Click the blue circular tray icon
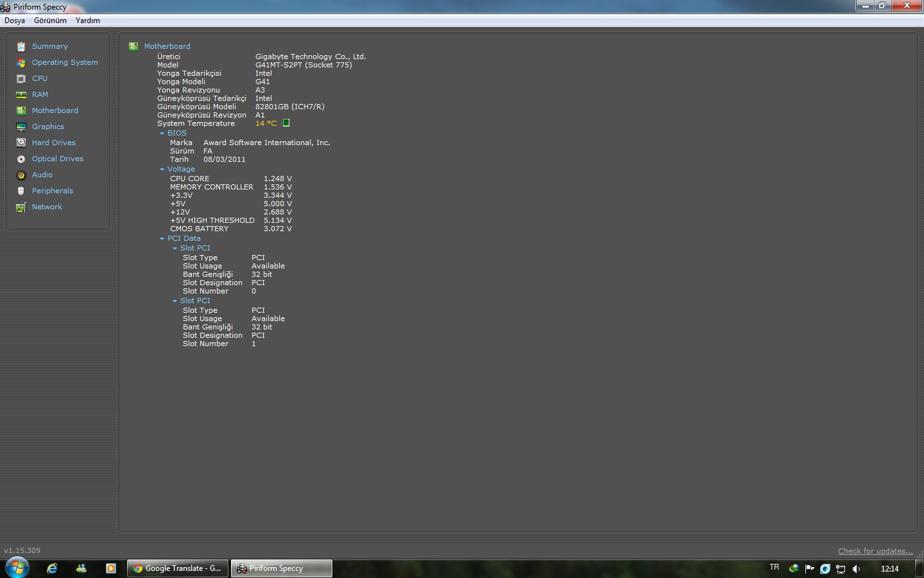Screen dimensions: 924x578 pos(825,568)
